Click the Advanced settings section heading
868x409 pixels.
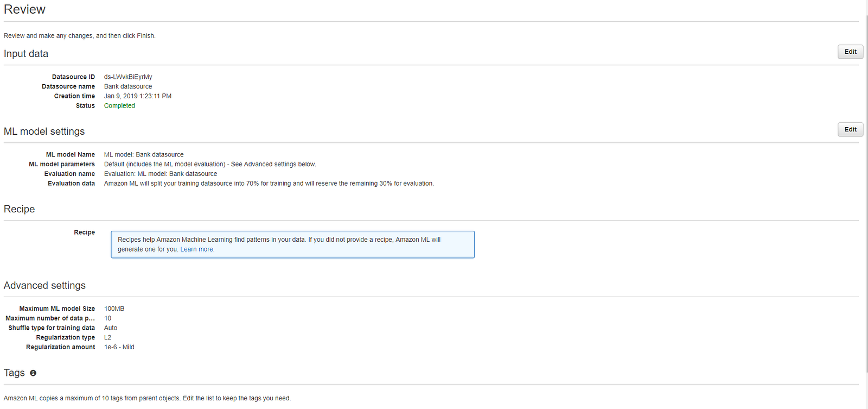(44, 286)
